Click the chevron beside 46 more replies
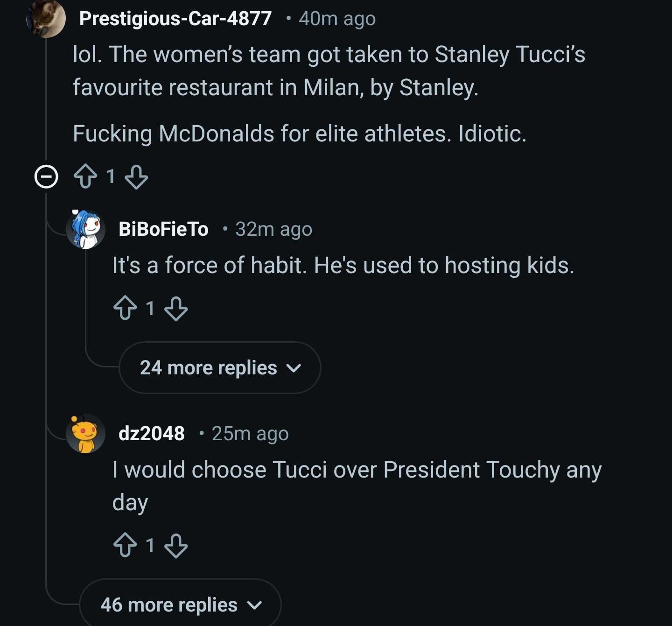The width and height of the screenshot is (672, 626). [254, 605]
